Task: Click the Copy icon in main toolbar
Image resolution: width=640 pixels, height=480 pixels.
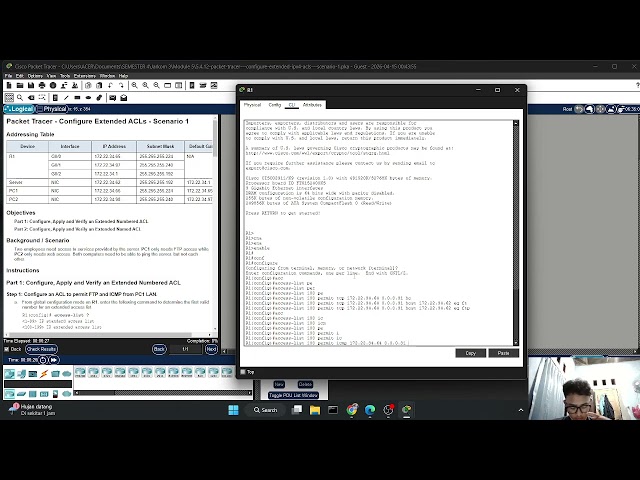Action: point(88,85)
